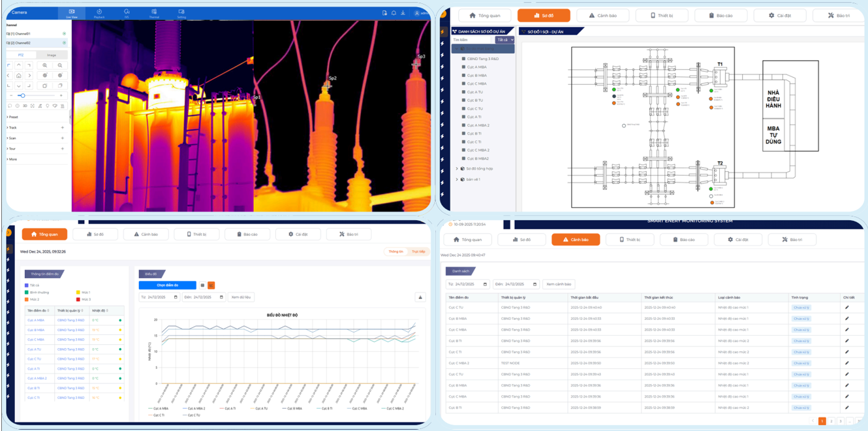Viewport: 868px width, 431px height.
Task: Click the 3D positioning icon in PTZ panel
Action: coord(25,105)
